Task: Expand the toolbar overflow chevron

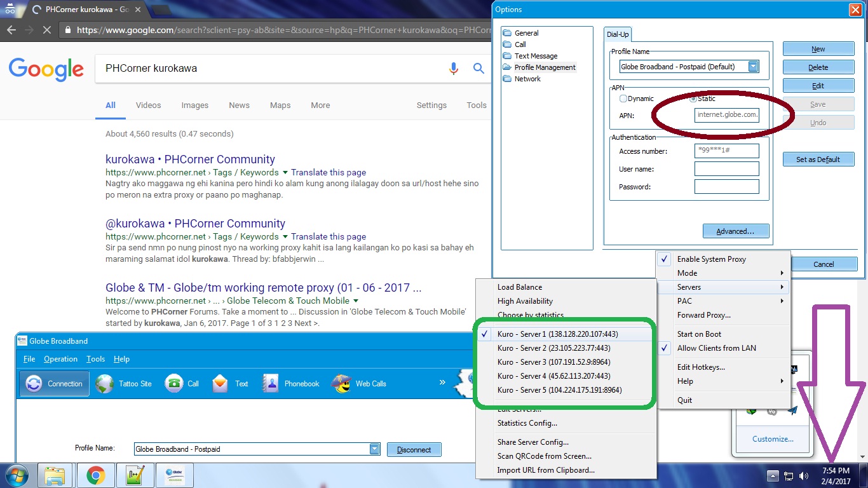Action: point(442,383)
